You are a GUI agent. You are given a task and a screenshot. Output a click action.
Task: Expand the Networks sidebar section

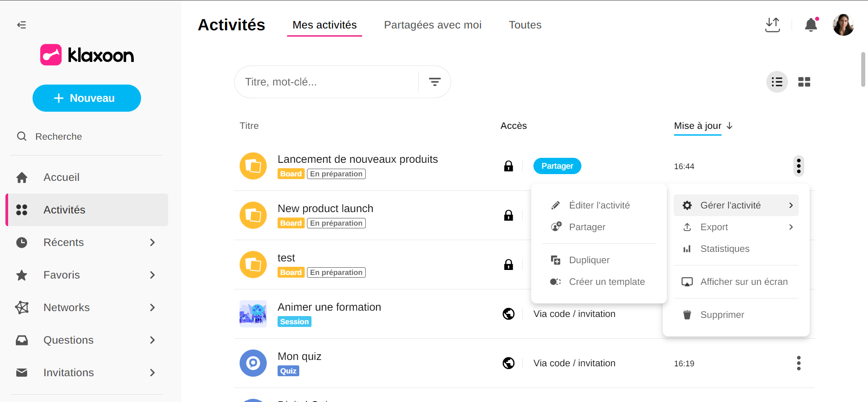click(152, 307)
